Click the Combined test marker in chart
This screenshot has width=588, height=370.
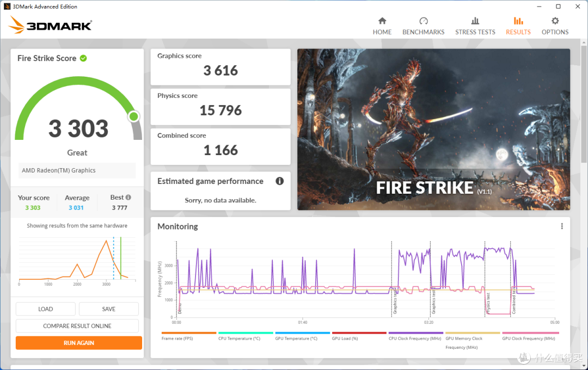514,302
